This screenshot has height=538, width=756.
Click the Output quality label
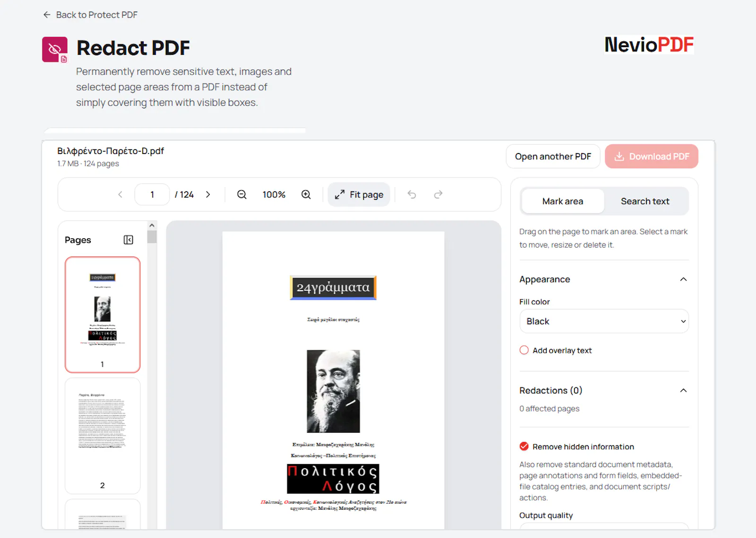[546, 515]
